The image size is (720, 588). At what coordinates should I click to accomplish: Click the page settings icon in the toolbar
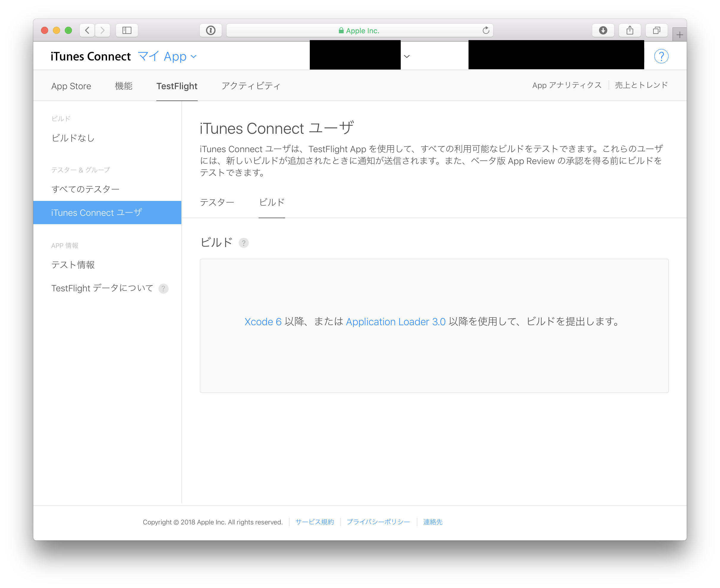coord(211,30)
